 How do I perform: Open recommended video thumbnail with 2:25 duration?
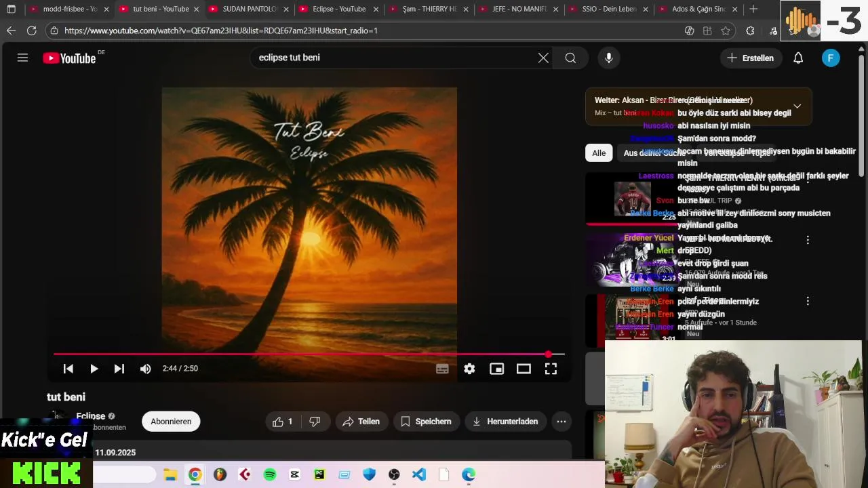click(x=632, y=199)
